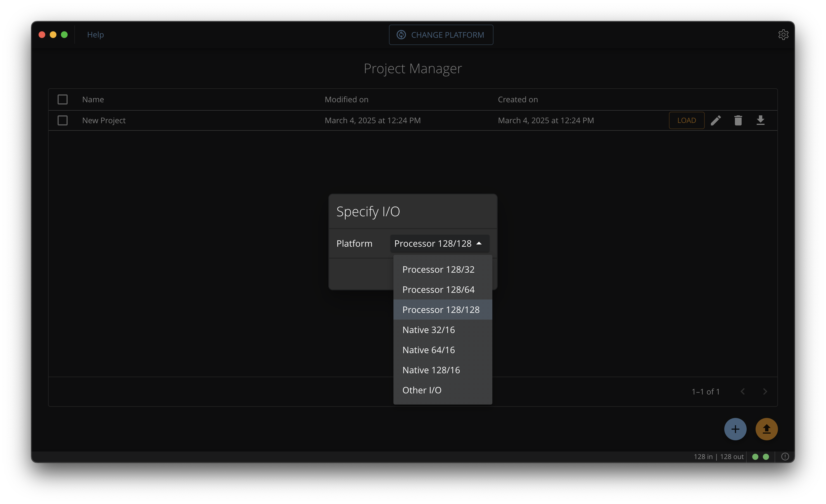Select Native 128/16 in the platform list

point(431,370)
